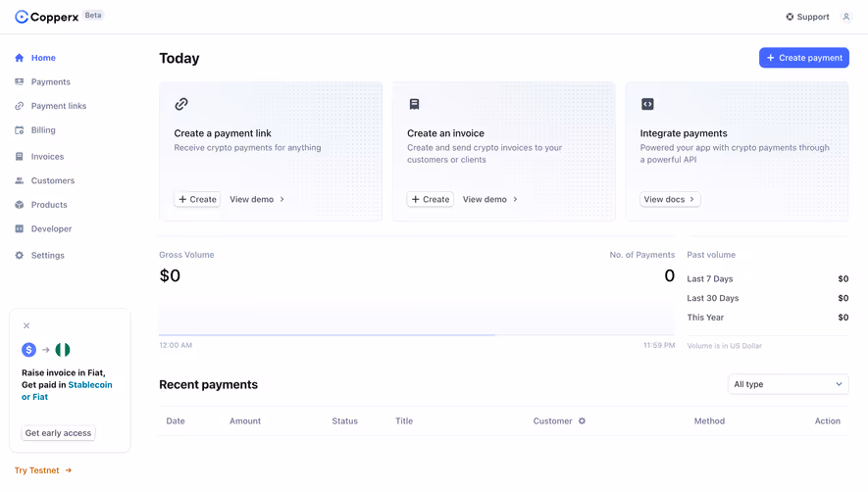Click the Status column header
868x492 pixels.
click(345, 421)
